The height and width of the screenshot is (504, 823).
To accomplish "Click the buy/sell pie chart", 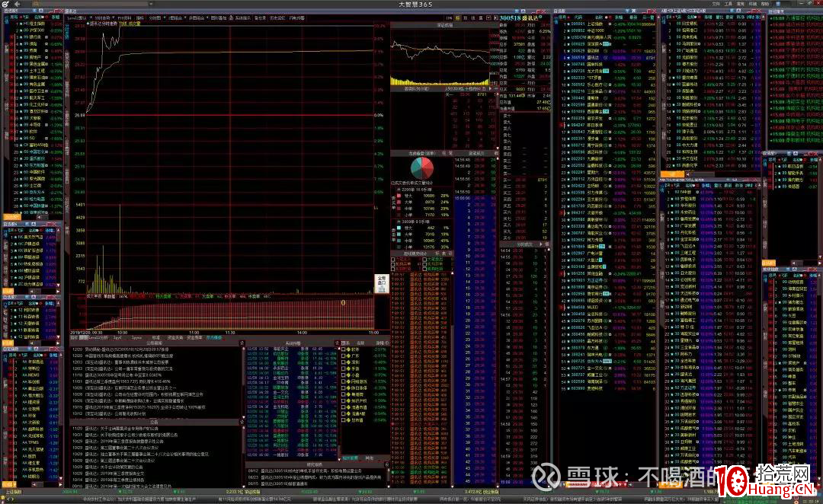I will [x=422, y=168].
